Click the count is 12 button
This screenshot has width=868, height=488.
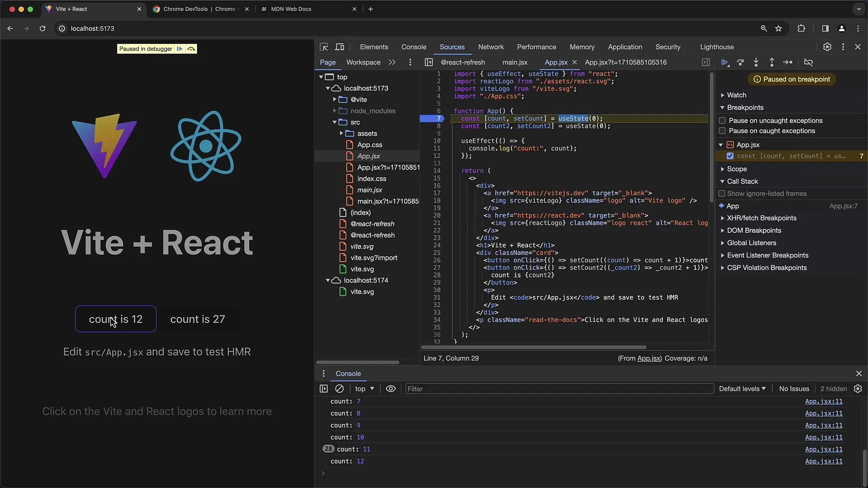point(116,319)
